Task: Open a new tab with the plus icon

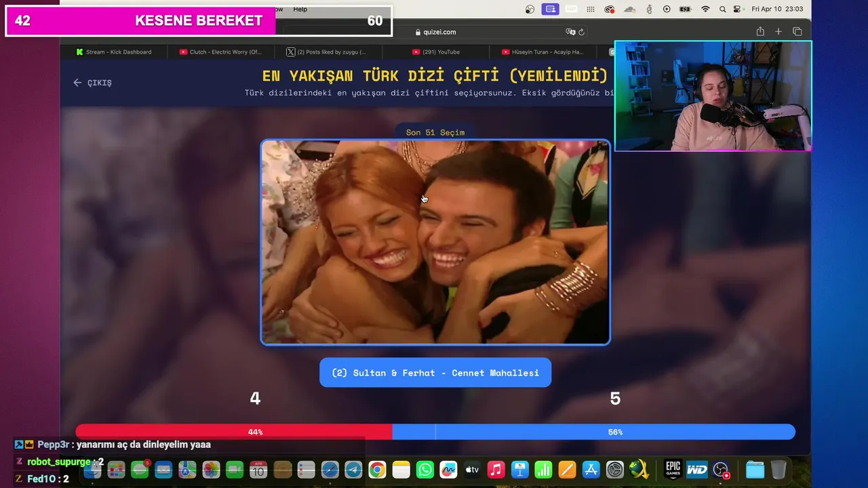Action: coord(778,31)
